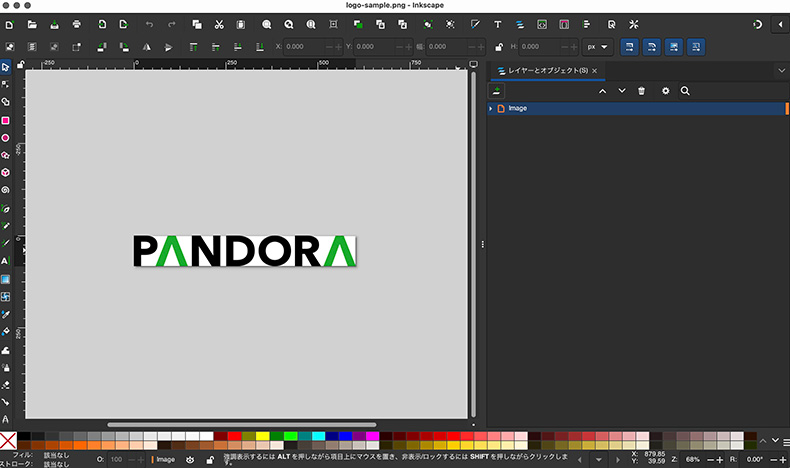This screenshot has height=468, width=790.
Task: Open the layers panel settings gear
Action: (x=666, y=91)
